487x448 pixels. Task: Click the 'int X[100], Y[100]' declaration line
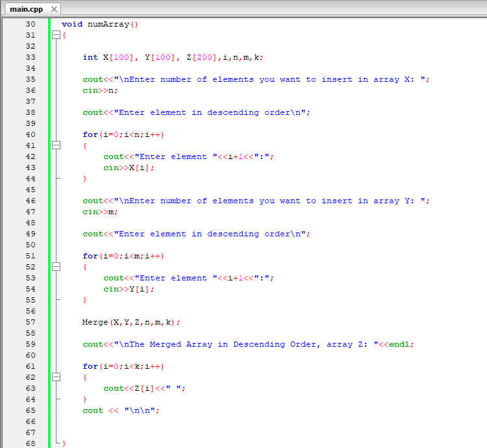[x=173, y=57]
